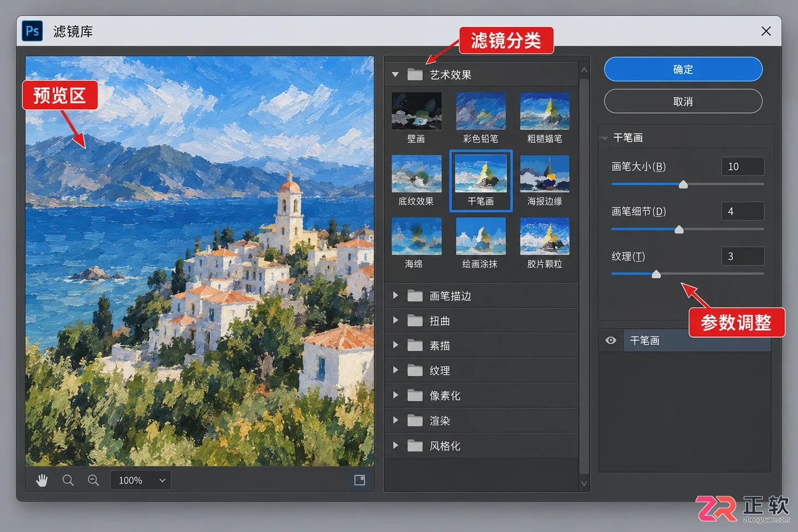
Task: Click the filter preview image
Action: 200,260
